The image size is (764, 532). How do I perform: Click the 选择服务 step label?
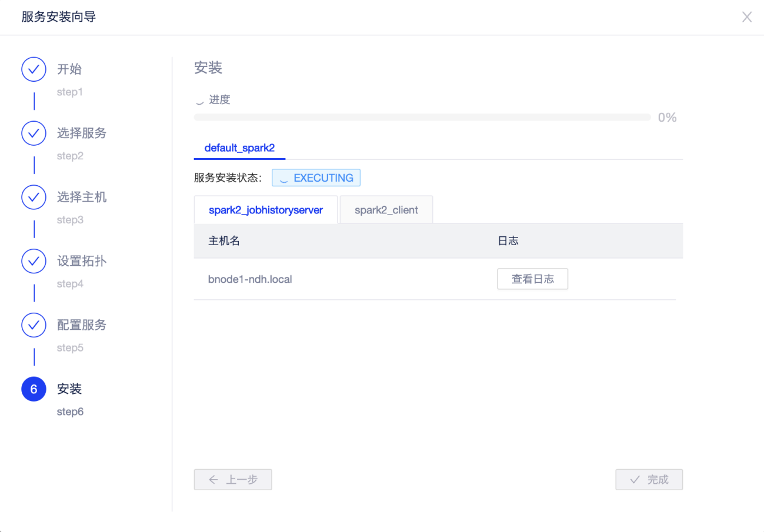coord(82,133)
